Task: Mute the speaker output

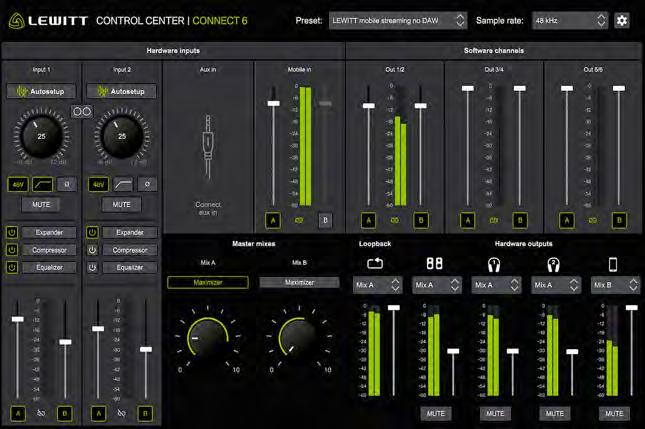Action: [436, 413]
